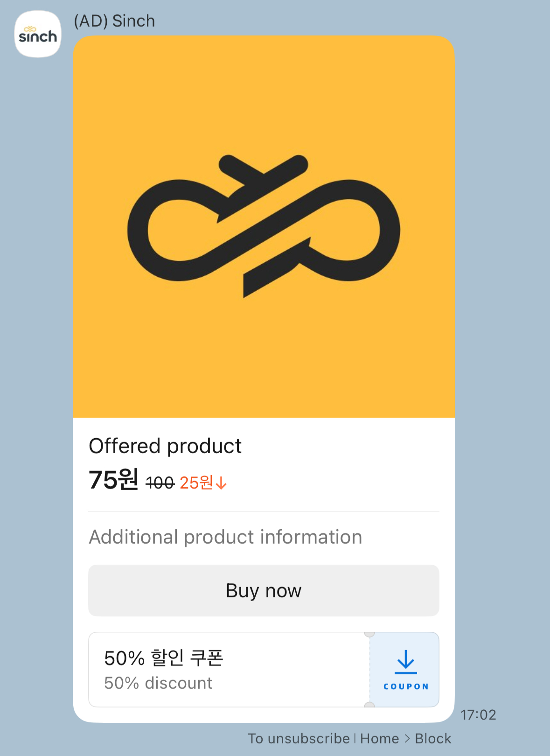The image size is (550, 756).
Task: Open the "50% 할인 쿠폰" coupon title
Action: pyautogui.click(x=164, y=658)
